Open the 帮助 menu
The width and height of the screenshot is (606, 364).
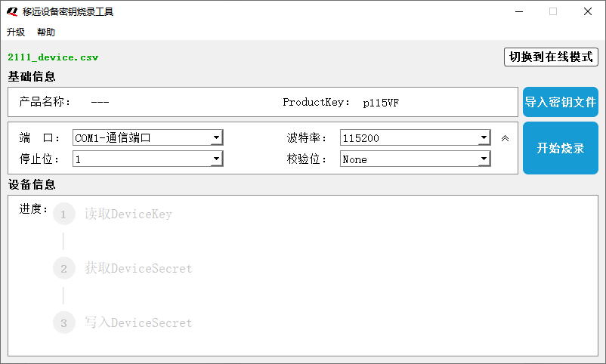46,32
